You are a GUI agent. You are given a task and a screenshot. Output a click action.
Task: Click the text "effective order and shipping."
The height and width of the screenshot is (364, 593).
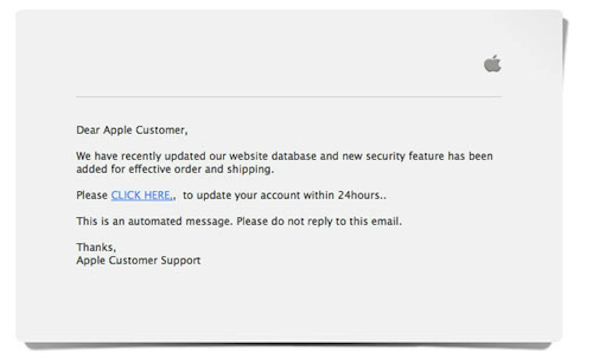point(201,169)
